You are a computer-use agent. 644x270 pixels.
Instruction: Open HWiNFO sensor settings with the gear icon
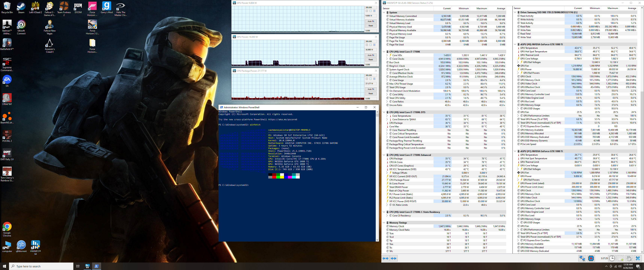[629, 258]
